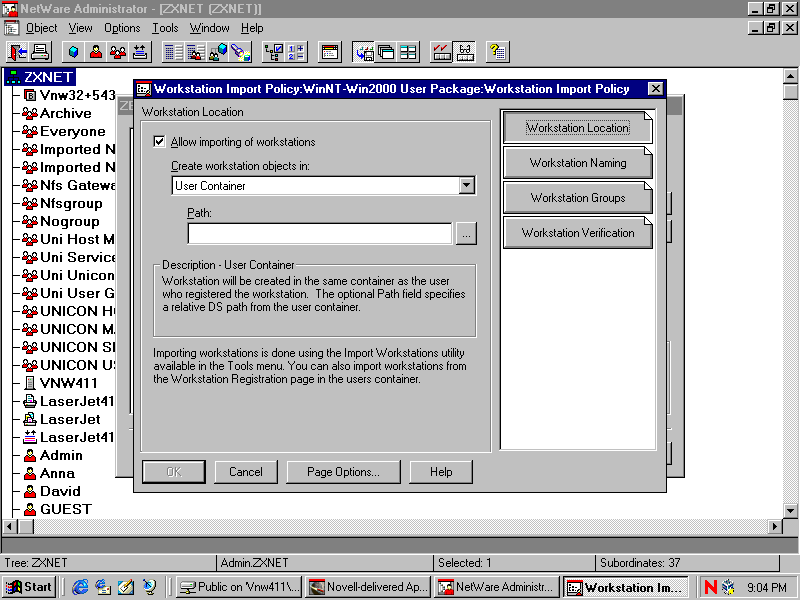Open the Window menu

coord(210,28)
